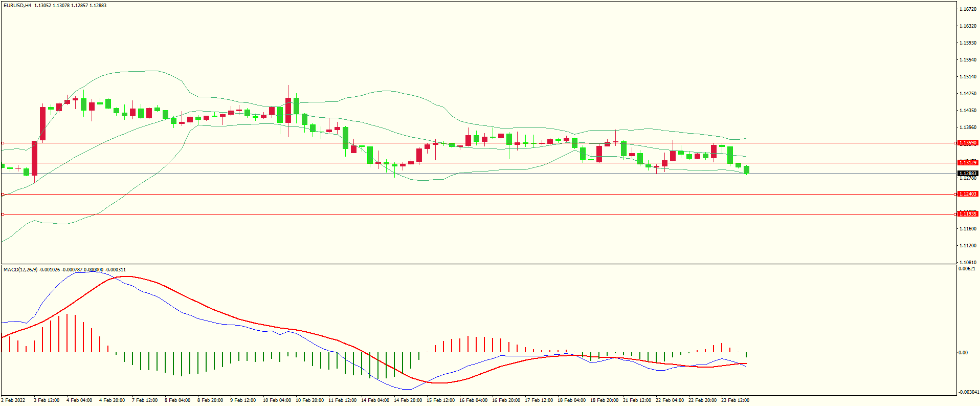This screenshot has height=406, width=980.
Task: Click the -0.003041 MACD scale value
Action: tap(969, 392)
